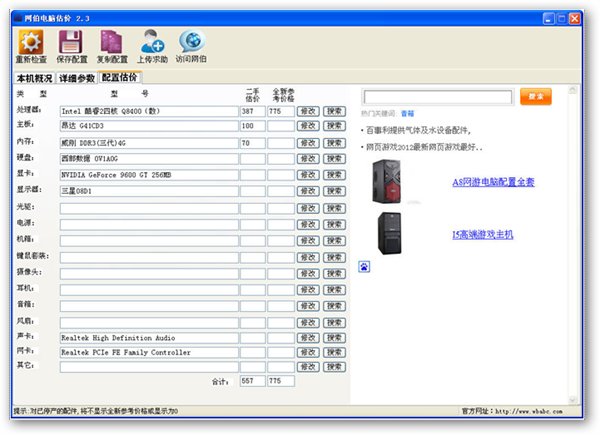This screenshot has width=600, height=435.
Task: Click 搜索 in the 音箱 row
Action: [x=334, y=306]
